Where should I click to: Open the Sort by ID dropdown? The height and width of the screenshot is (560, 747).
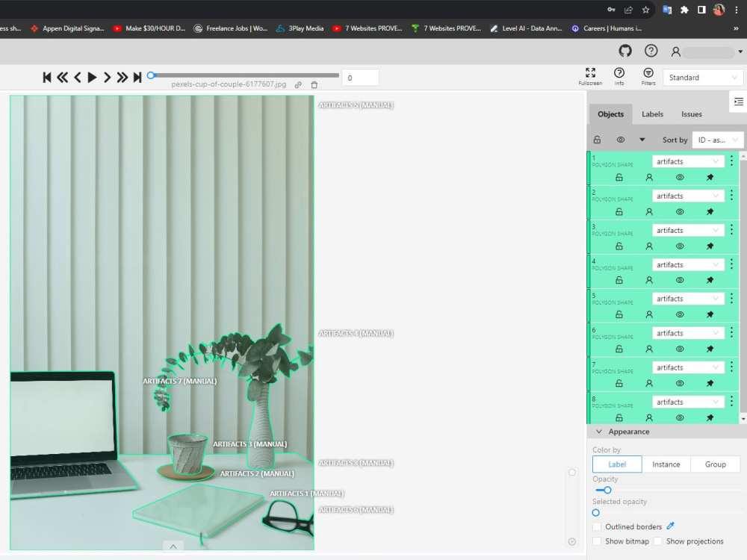[x=717, y=140]
